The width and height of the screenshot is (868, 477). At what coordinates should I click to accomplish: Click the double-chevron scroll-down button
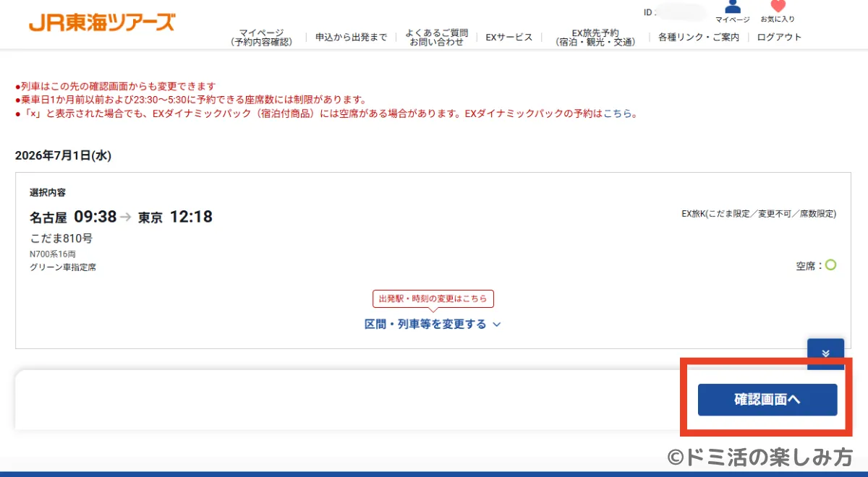click(x=825, y=354)
